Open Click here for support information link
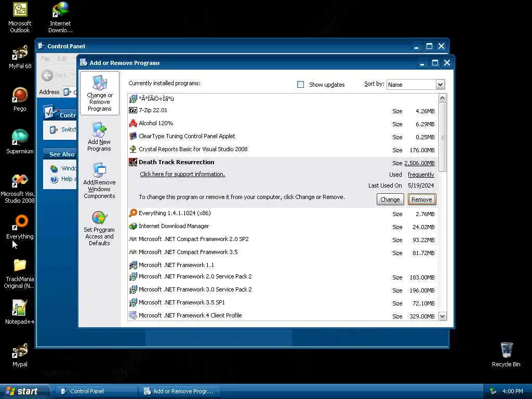532x399 pixels. [x=182, y=174]
